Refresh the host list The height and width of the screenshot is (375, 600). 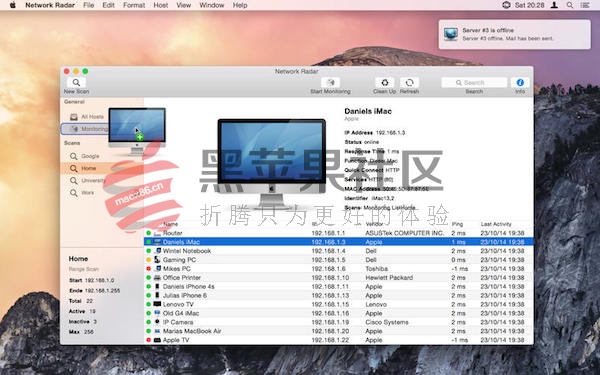409,83
